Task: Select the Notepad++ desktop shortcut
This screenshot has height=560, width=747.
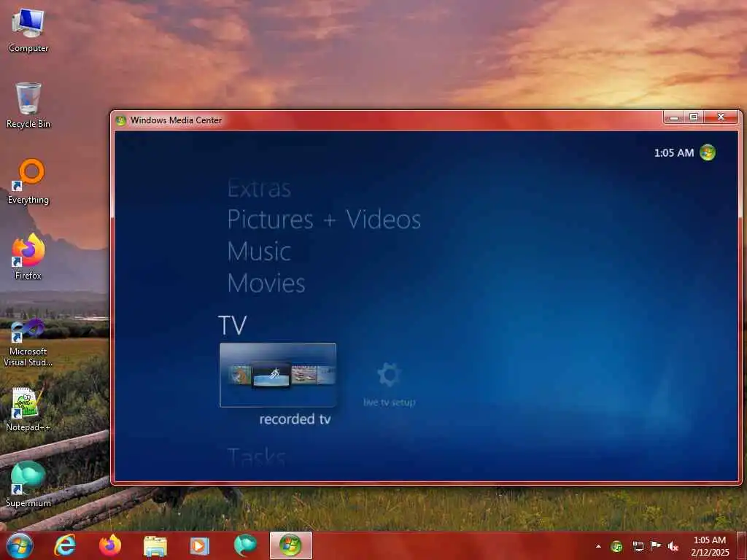Action: point(28,410)
